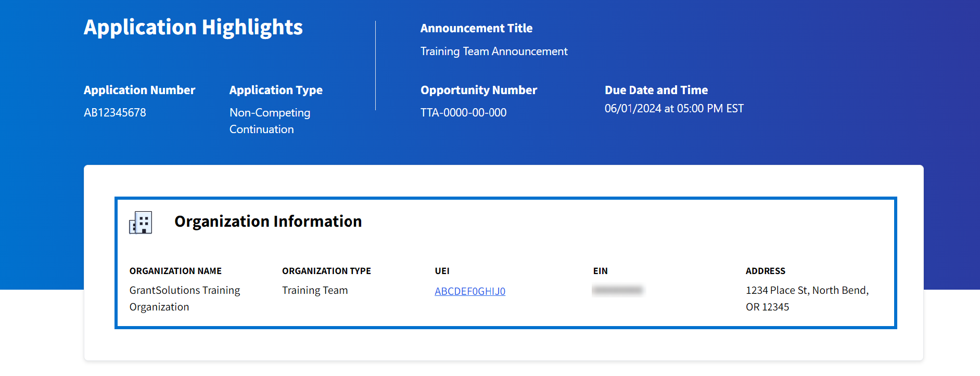Viewport: 980px width, 376px height.
Task: Click the Application Type label
Action: [x=275, y=90]
